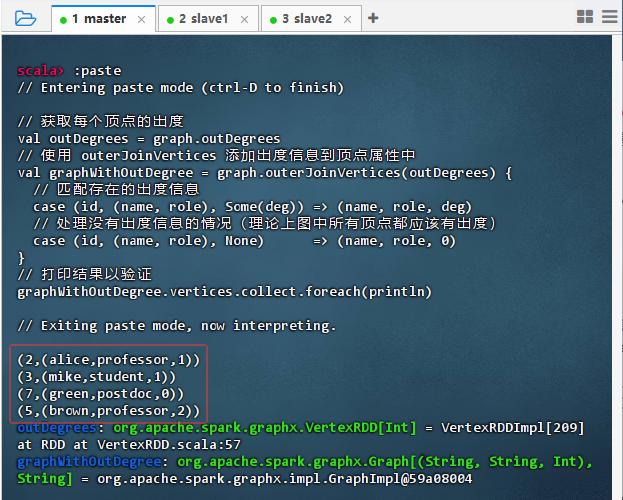Close the master session tab
The image size is (623, 500).
(141, 19)
